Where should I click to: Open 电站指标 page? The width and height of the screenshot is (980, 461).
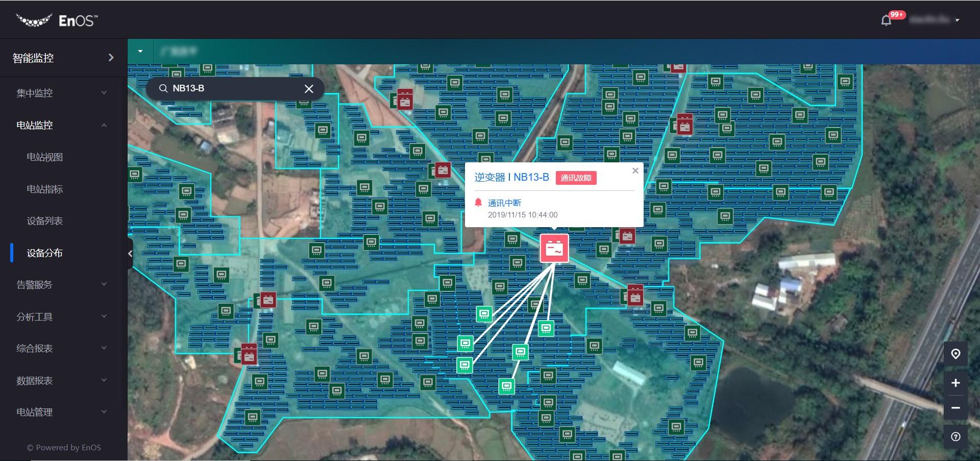pyautogui.click(x=45, y=189)
